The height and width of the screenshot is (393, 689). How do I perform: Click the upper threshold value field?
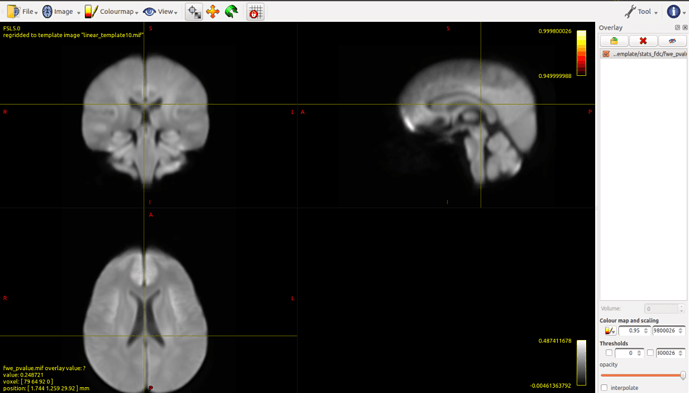point(670,353)
